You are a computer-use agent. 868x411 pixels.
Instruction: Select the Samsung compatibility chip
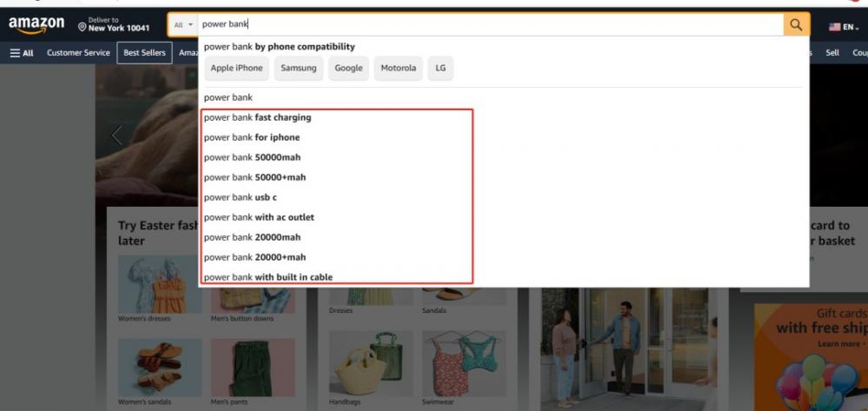point(299,68)
